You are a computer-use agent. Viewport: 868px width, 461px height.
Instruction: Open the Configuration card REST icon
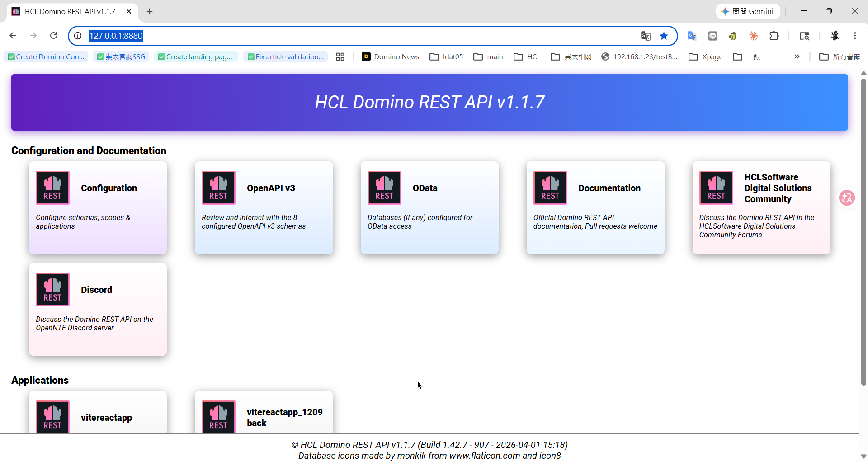coord(52,188)
